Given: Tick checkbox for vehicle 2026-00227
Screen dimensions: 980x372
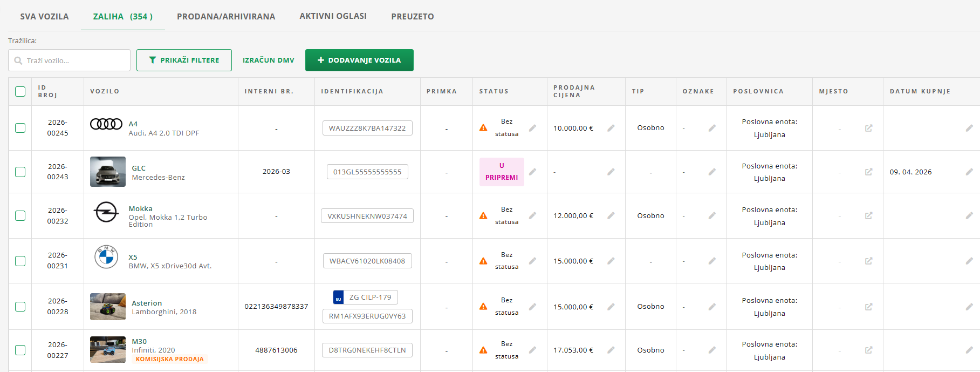Looking at the screenshot, I should click(20, 350).
